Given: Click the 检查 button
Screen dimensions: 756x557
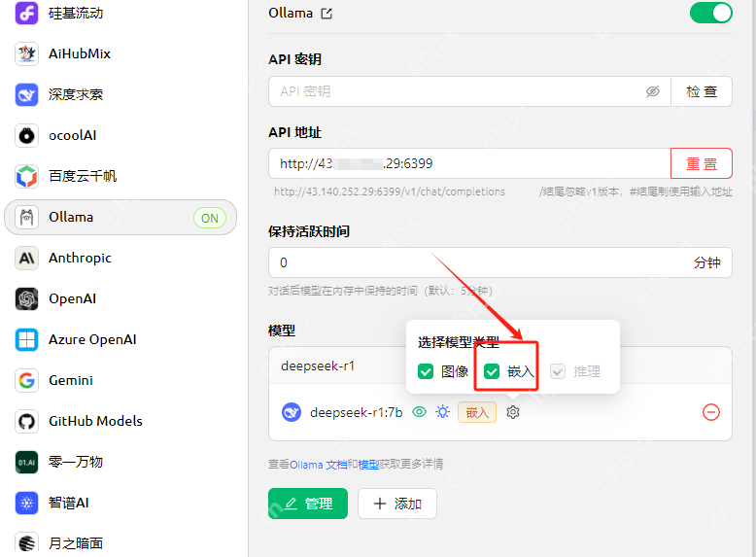Looking at the screenshot, I should pyautogui.click(x=702, y=91).
